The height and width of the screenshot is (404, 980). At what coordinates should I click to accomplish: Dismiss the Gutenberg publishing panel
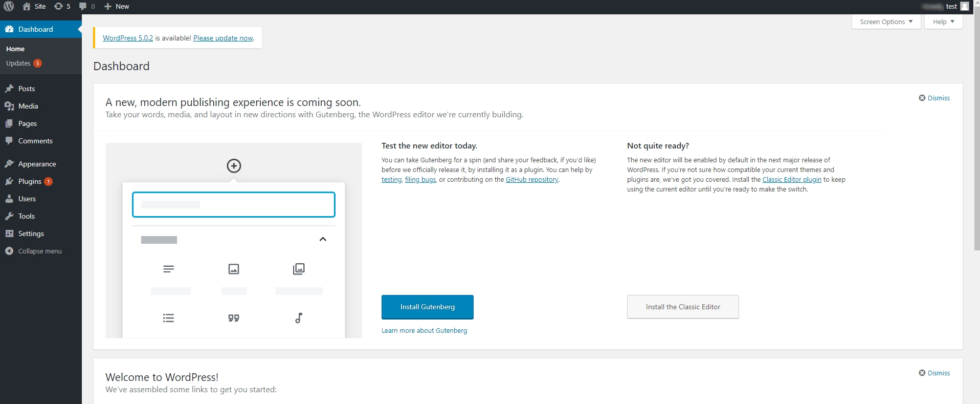[x=934, y=98]
